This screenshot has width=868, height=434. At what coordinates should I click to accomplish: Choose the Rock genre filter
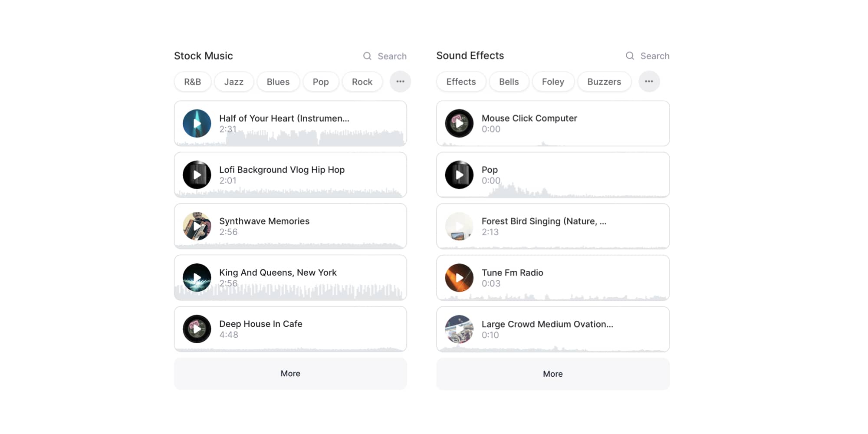[362, 82]
